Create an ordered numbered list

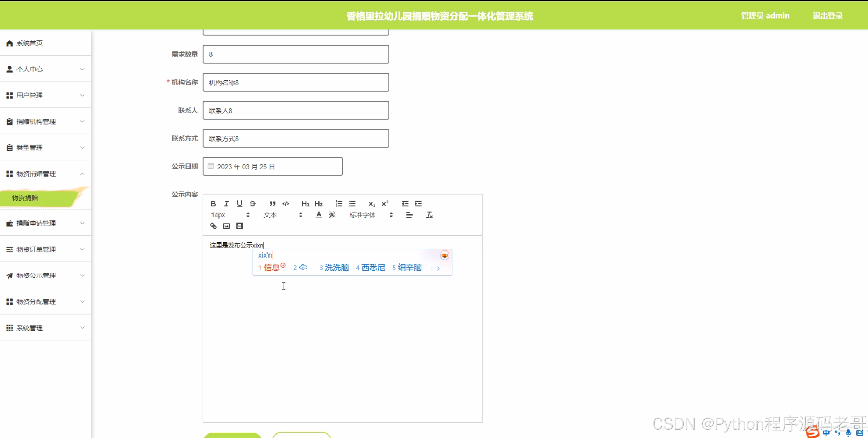(x=339, y=204)
